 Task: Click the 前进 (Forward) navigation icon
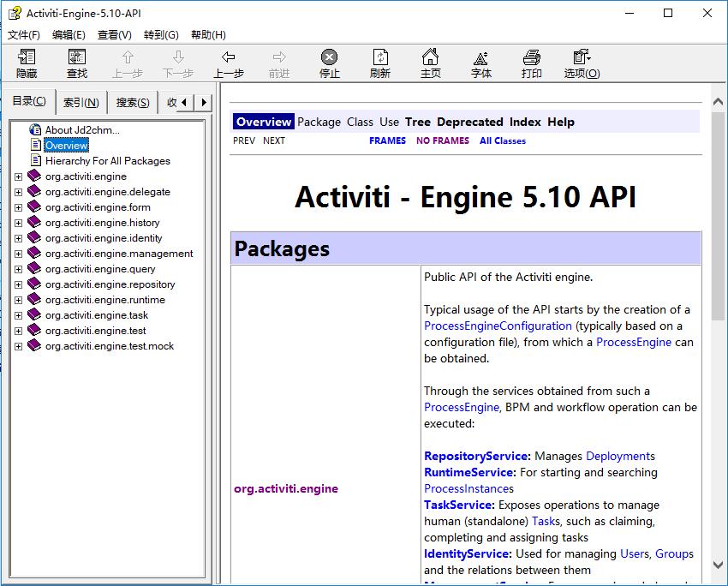(x=278, y=63)
